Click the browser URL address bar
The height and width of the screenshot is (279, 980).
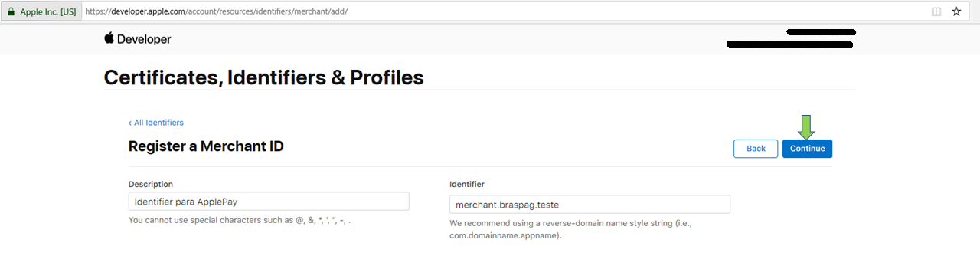click(501, 11)
